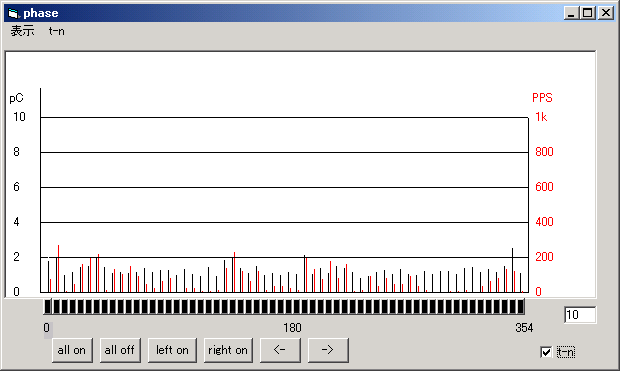This screenshot has height=371, width=620.
Task: Open the 表示 menu
Action: [22, 31]
